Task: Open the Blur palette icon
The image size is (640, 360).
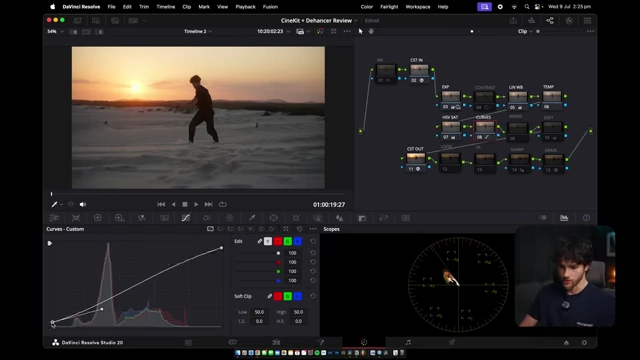Action: [x=339, y=218]
